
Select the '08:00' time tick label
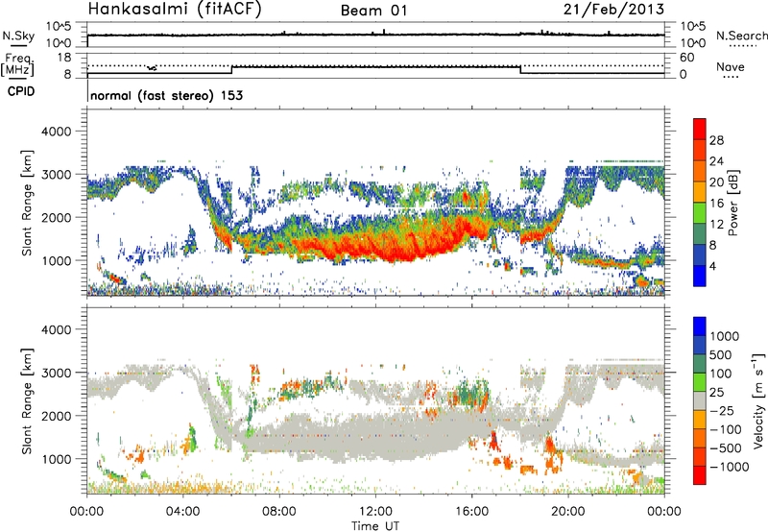[279, 512]
